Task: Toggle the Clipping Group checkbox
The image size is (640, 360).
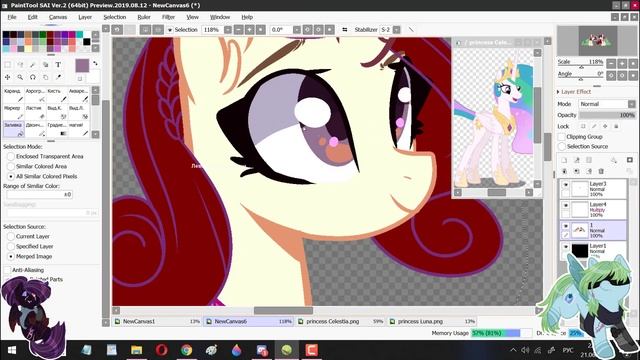Action: click(x=562, y=137)
